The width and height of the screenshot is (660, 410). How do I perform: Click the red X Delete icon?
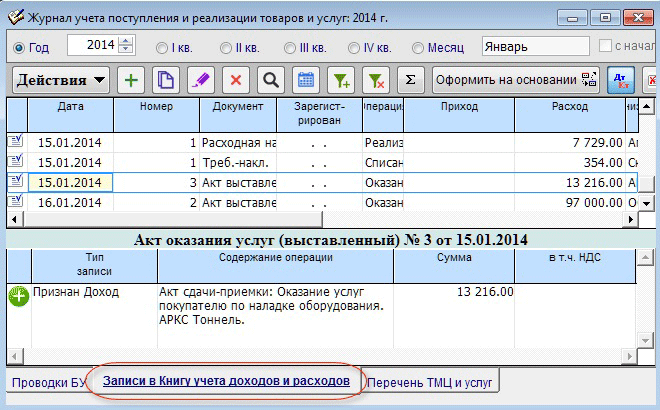(236, 80)
